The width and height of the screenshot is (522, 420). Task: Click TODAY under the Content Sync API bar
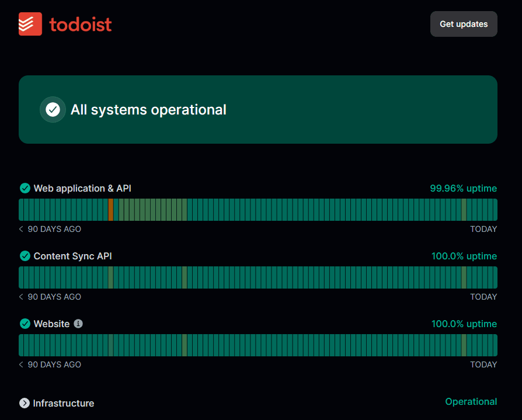[483, 297]
